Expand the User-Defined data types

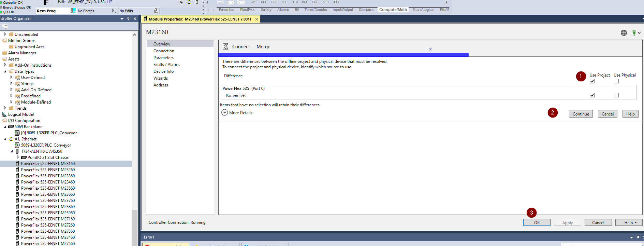pyautogui.click(x=11, y=78)
